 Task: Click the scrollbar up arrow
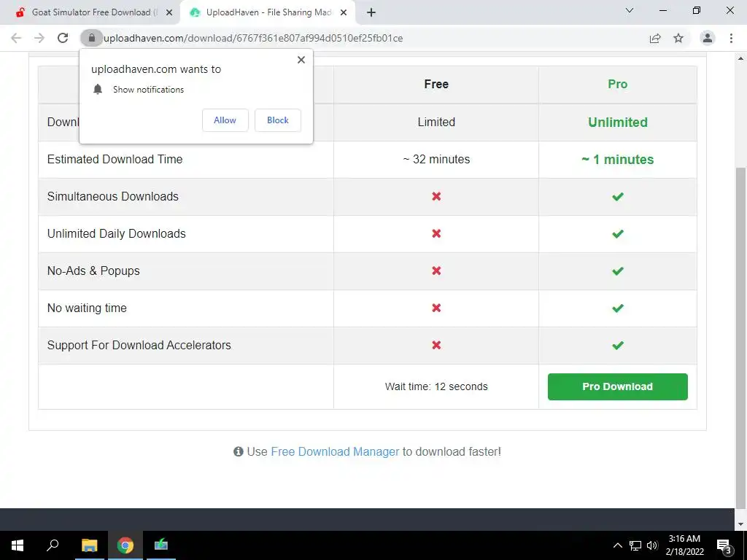(741, 58)
